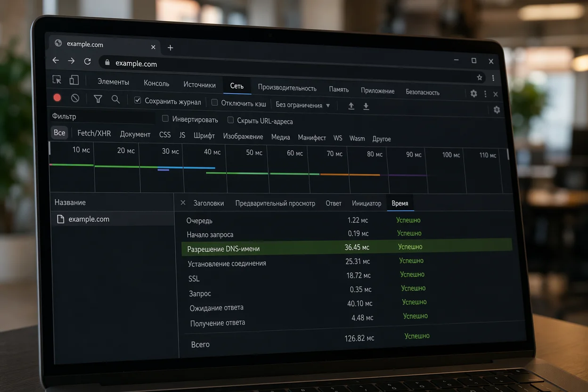
Task: Click the Фильтр text input field
Action: pos(103,116)
